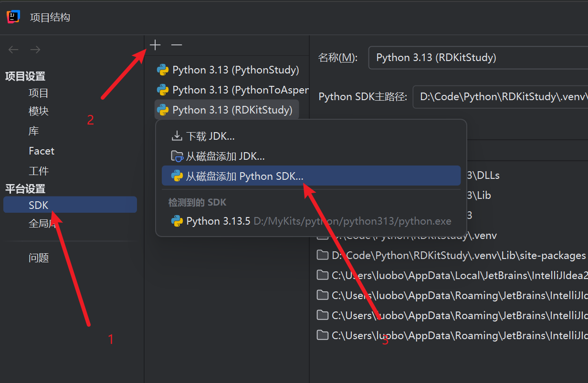
Task: Click folder icon of first AppData\Roaming\JetBrains path
Action: (x=323, y=295)
